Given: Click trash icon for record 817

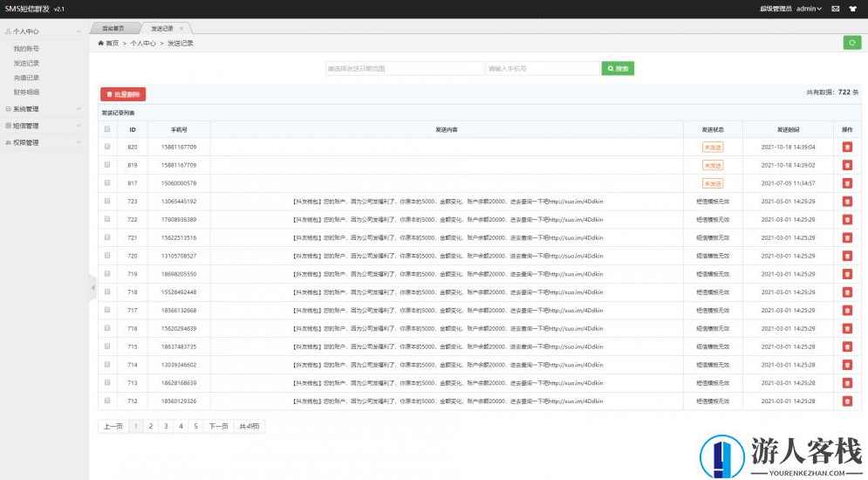Looking at the screenshot, I should pyautogui.click(x=846, y=183).
